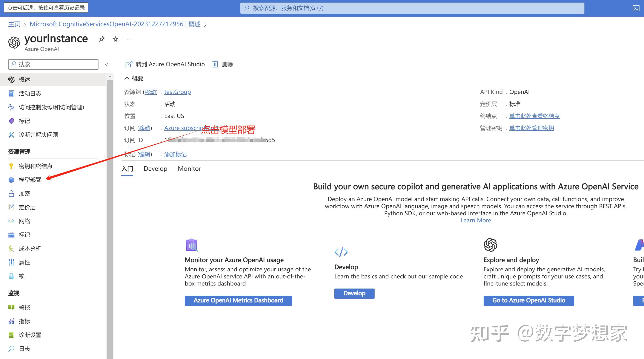Collapse the 概要 section

click(x=127, y=78)
